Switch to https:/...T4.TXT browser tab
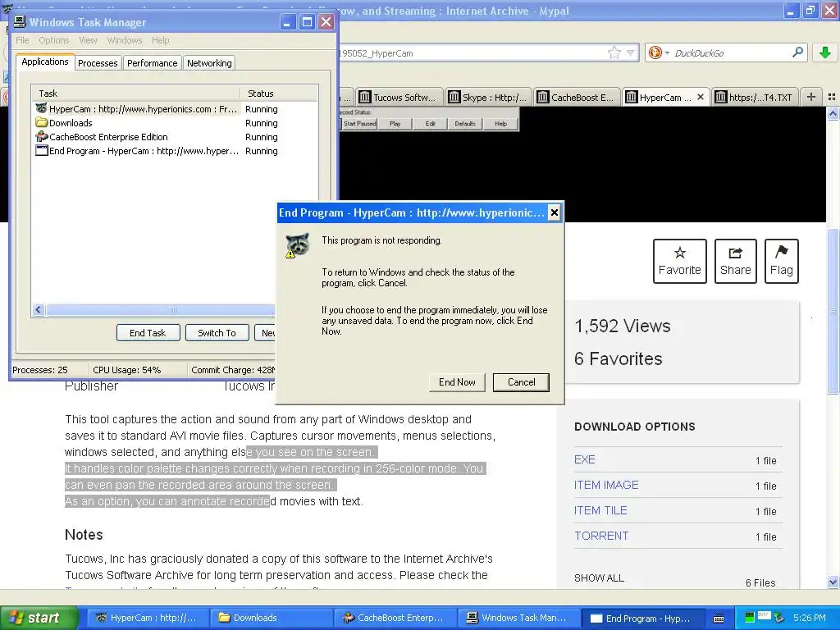Viewport: 840px width, 630px height. (754, 97)
